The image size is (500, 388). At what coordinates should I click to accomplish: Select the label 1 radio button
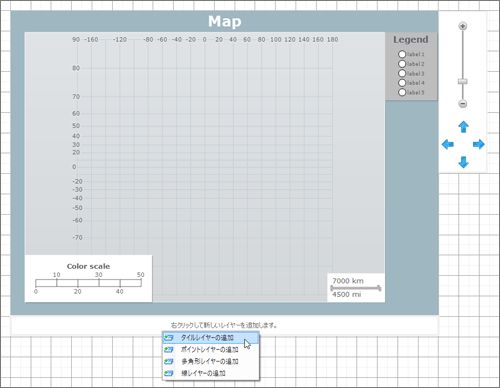[x=402, y=54]
